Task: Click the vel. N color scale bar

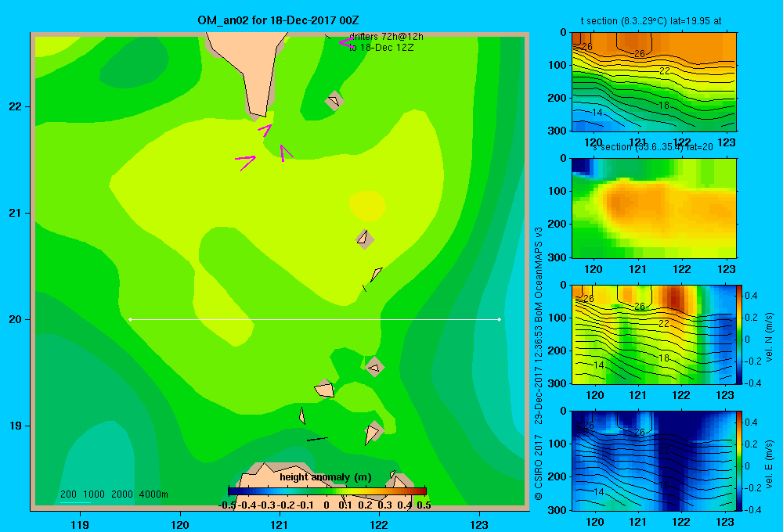Action: point(739,334)
